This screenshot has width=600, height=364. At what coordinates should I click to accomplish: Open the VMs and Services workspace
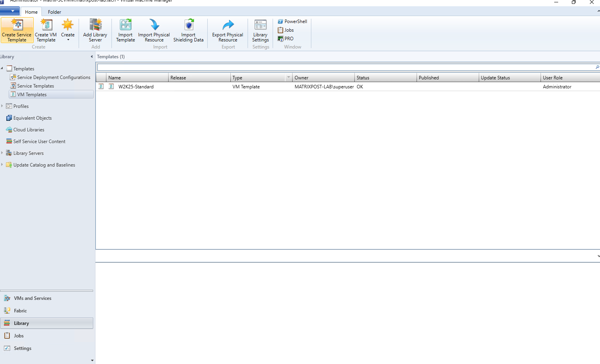(47, 298)
